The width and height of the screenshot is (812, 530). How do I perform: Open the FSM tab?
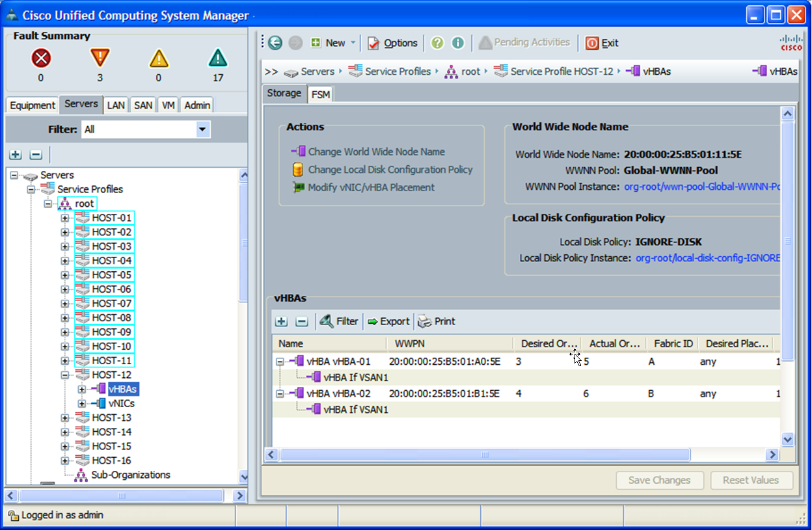321,94
